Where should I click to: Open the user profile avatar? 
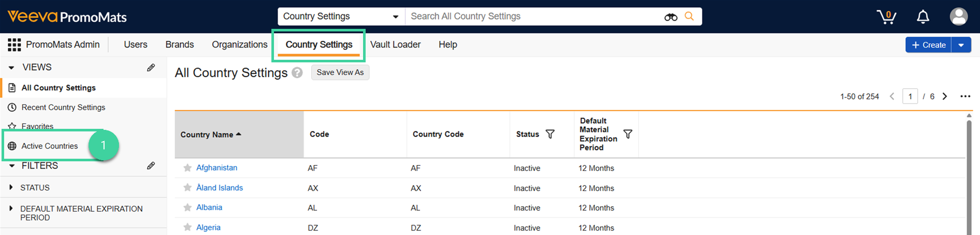tap(958, 16)
